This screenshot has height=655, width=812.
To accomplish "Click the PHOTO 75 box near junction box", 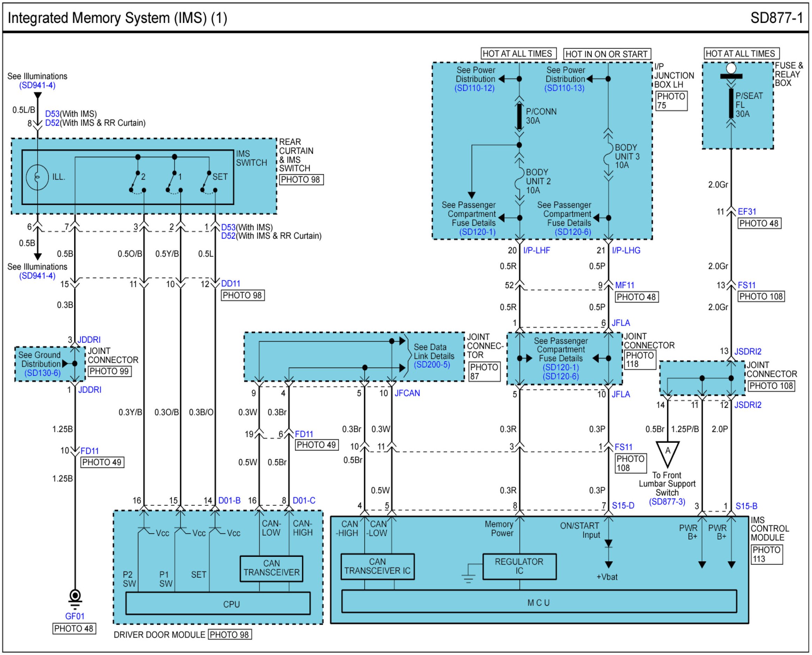I will pyautogui.click(x=671, y=101).
